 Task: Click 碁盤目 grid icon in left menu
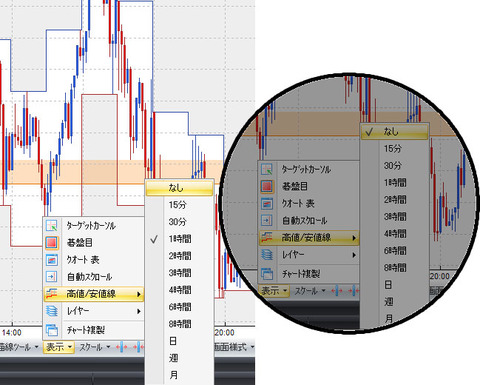(52, 243)
